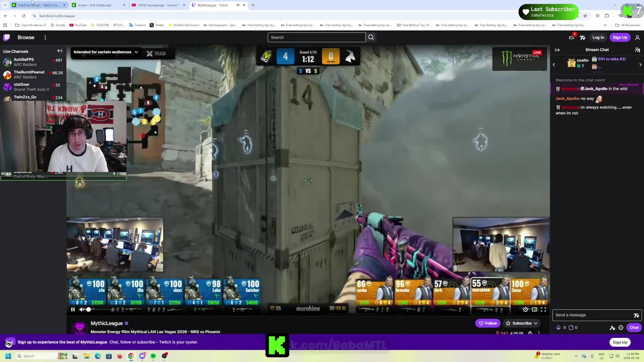Image resolution: width=644 pixels, height=362 pixels.
Task: Go back in the browser
Action: click(x=6, y=16)
